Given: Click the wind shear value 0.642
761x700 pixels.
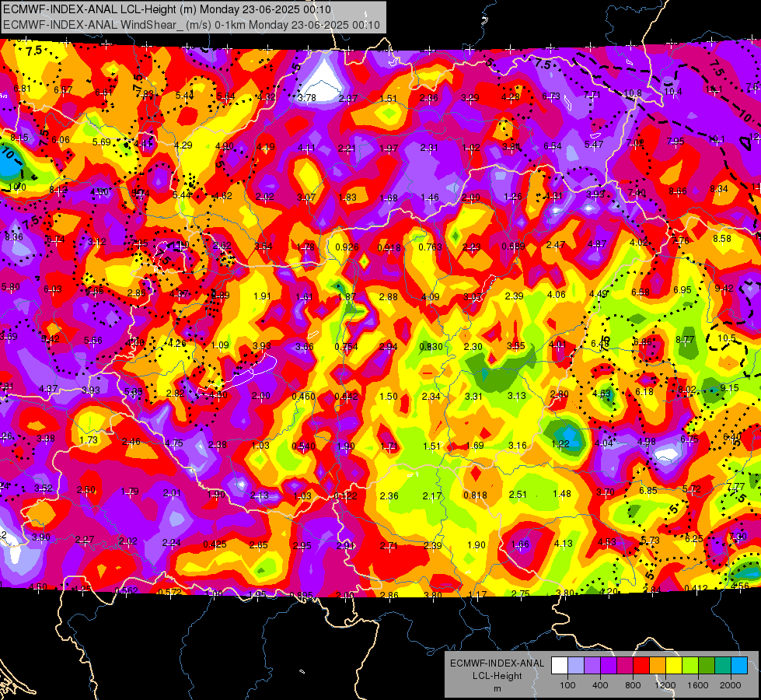Looking at the screenshot, I should (x=346, y=397).
